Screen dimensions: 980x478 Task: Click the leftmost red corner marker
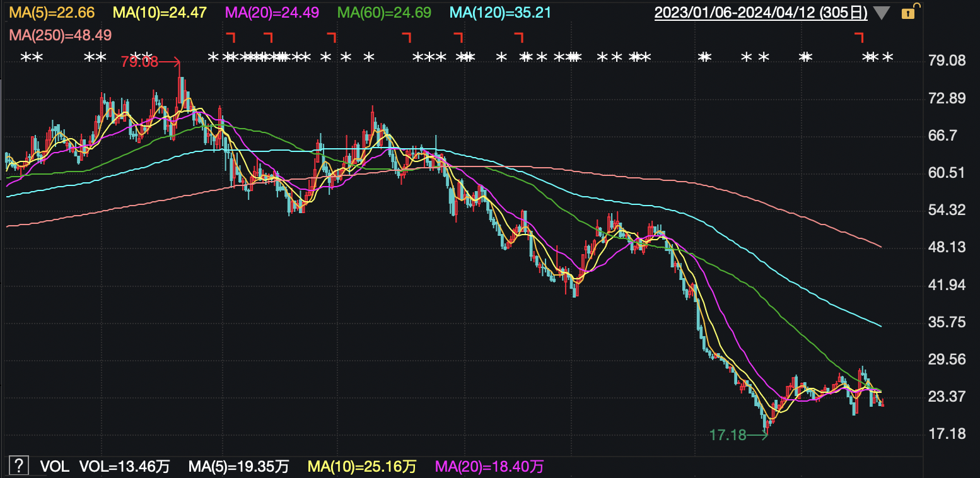tap(230, 37)
